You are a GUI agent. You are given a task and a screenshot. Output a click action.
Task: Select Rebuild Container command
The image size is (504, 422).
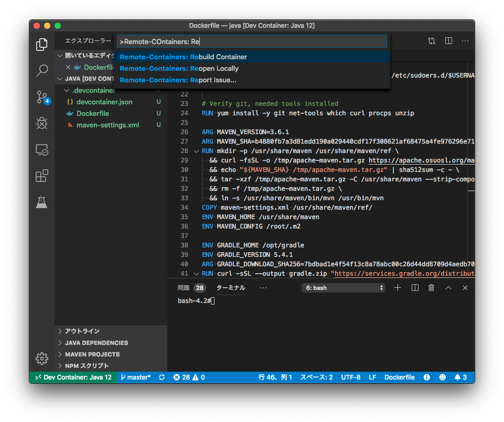pos(252,57)
